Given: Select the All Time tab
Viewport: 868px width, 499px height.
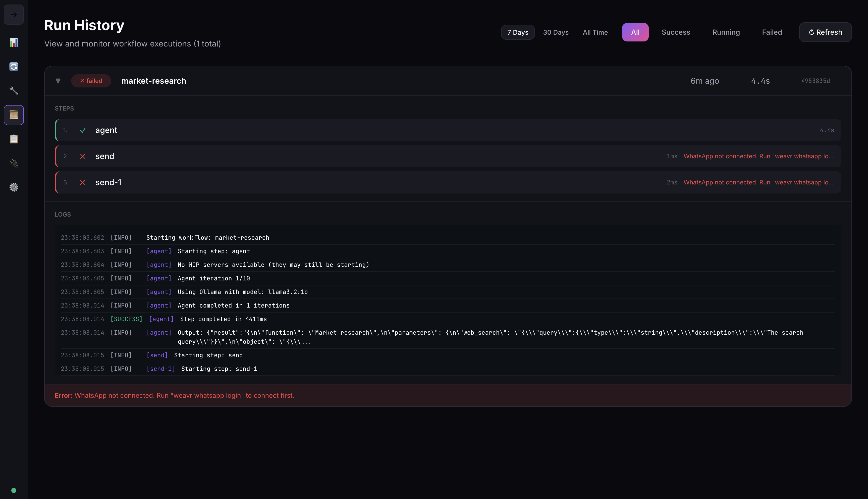Looking at the screenshot, I should (595, 32).
